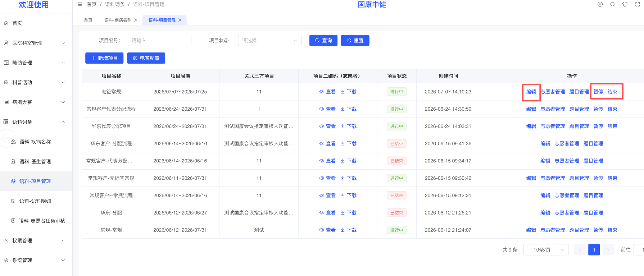
Task: Click the 重置 reset button
Action: tap(355, 40)
